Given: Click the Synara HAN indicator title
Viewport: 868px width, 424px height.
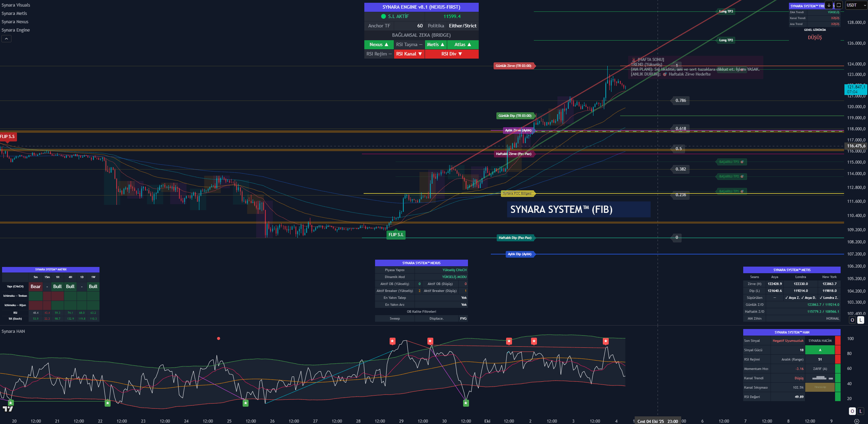Looking at the screenshot, I should (13, 331).
